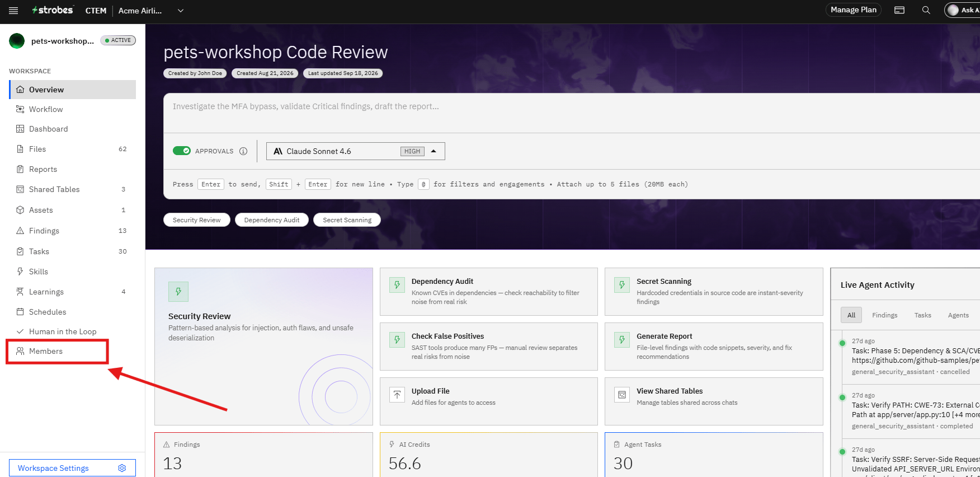Open Overview in the workspace sidebar

pos(73,90)
